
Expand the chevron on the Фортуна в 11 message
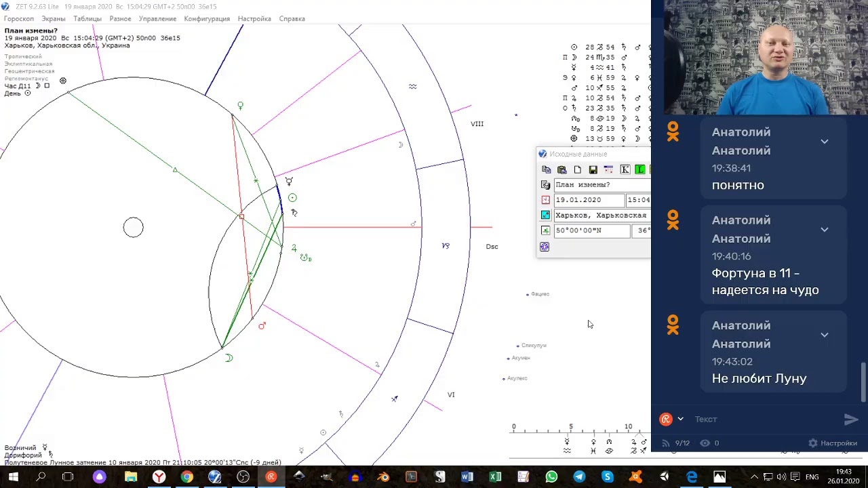click(x=825, y=230)
